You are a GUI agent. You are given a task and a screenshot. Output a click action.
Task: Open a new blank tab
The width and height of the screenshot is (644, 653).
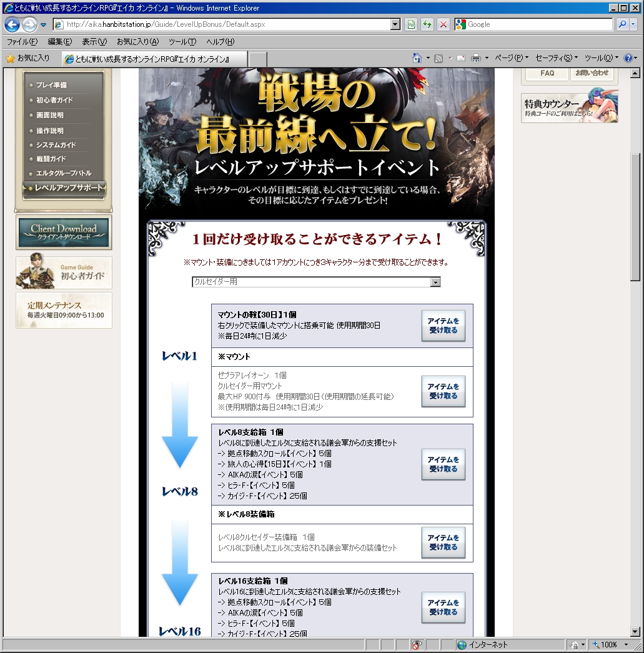tap(258, 59)
